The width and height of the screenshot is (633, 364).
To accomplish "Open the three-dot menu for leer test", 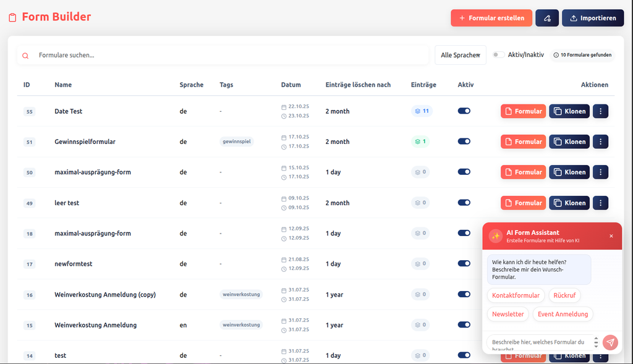I will (600, 203).
